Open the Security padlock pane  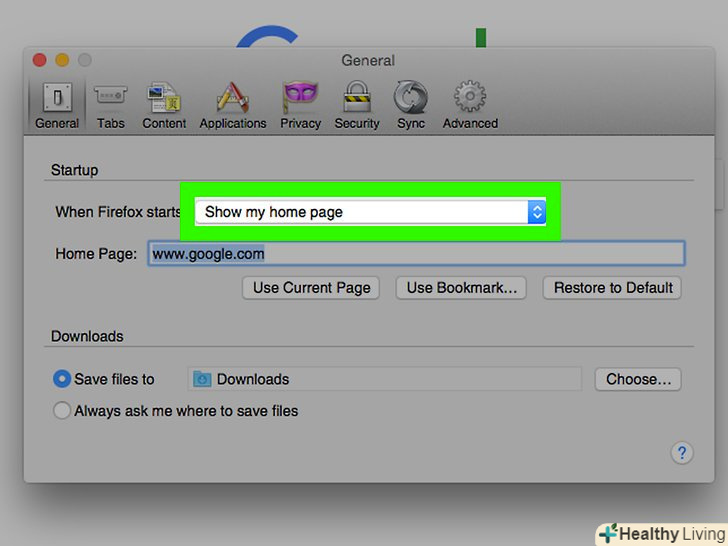tap(357, 105)
